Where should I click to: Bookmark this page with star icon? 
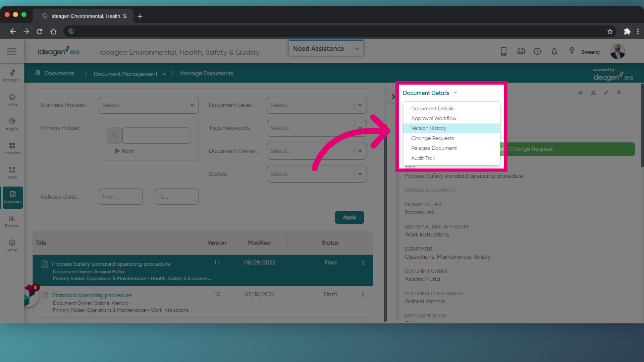[x=610, y=31]
